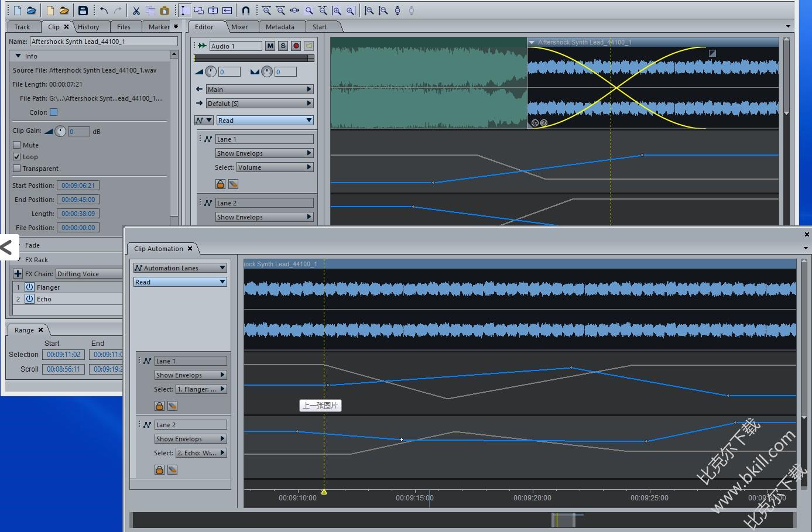812x532 pixels.
Task: Lock Lane 1 in the Editor track
Action: (x=220, y=184)
